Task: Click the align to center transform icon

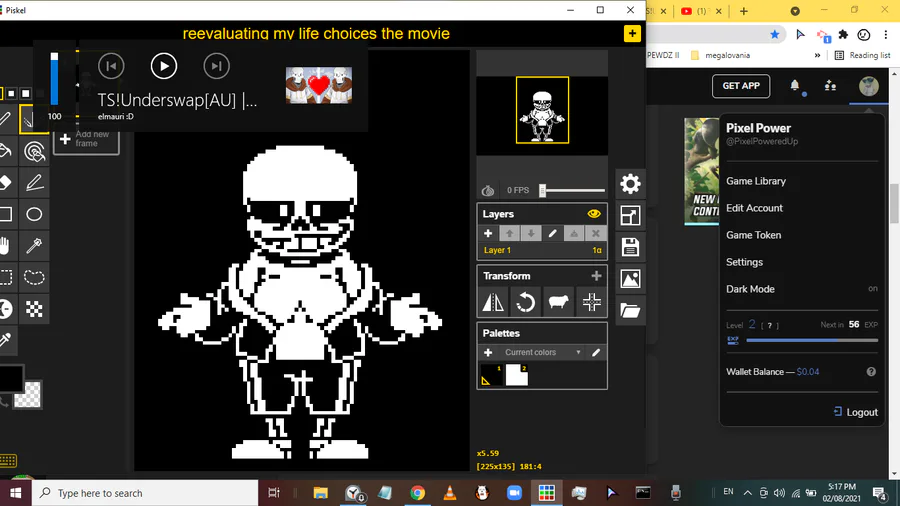Action: tap(591, 302)
